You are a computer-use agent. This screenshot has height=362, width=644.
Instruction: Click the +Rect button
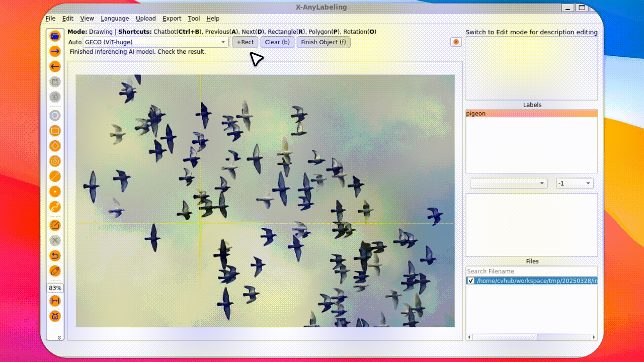(x=245, y=42)
